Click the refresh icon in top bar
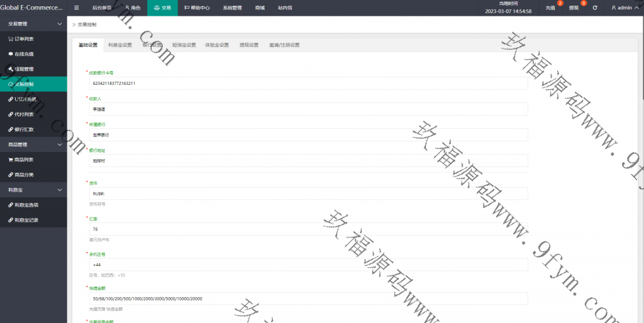 pos(595,8)
